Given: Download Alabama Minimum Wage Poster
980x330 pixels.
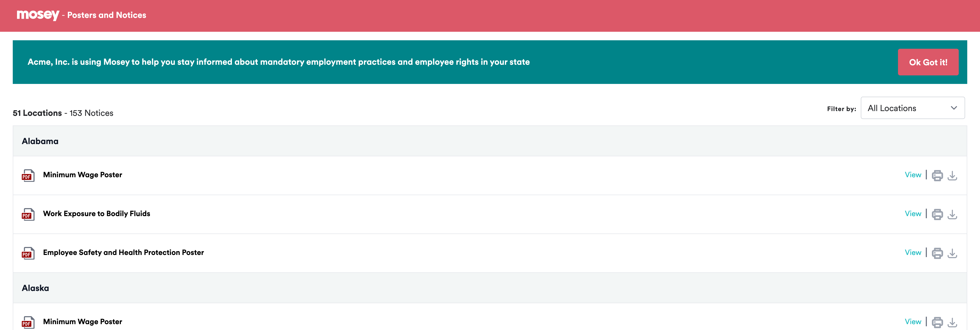Looking at the screenshot, I should (x=952, y=176).
